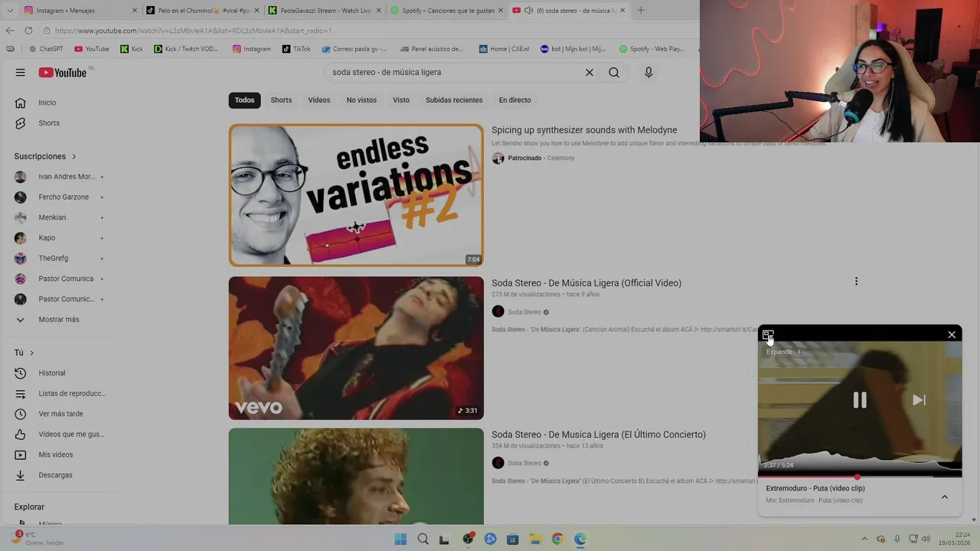This screenshot has width=980, height=551.
Task: Switch to PaolaGavazzi Stream Kick tab
Action: click(x=325, y=11)
